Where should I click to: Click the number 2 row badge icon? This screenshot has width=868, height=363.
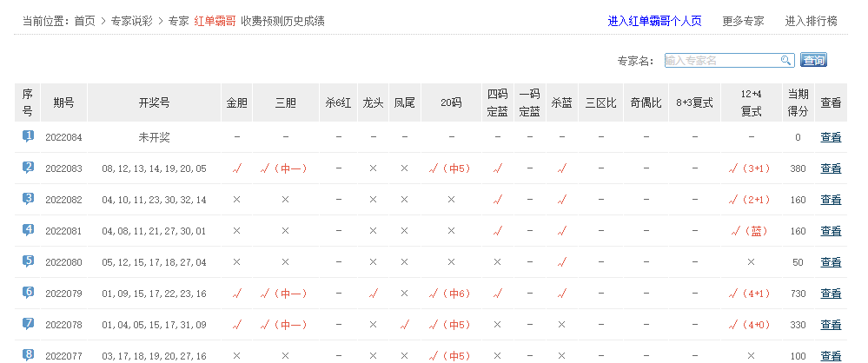pyautogui.click(x=28, y=168)
